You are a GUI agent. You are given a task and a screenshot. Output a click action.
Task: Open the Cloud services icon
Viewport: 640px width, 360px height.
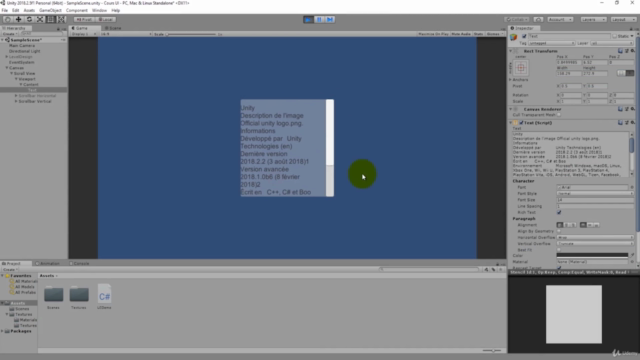click(x=538, y=19)
